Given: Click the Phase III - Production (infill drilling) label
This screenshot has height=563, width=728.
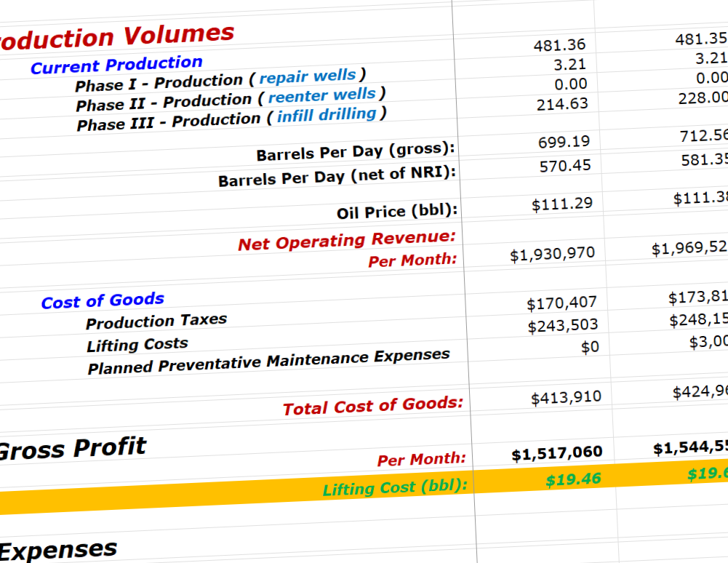Looking at the screenshot, I should pos(232,119).
